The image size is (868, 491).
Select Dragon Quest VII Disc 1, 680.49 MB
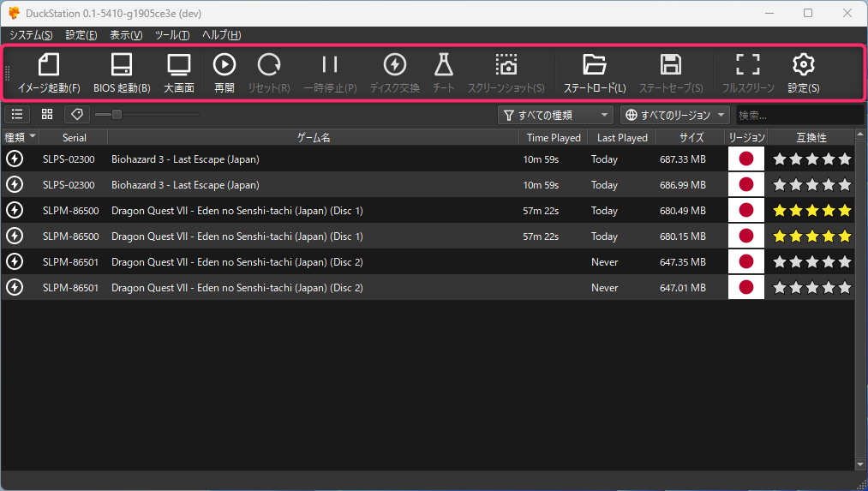coord(428,210)
